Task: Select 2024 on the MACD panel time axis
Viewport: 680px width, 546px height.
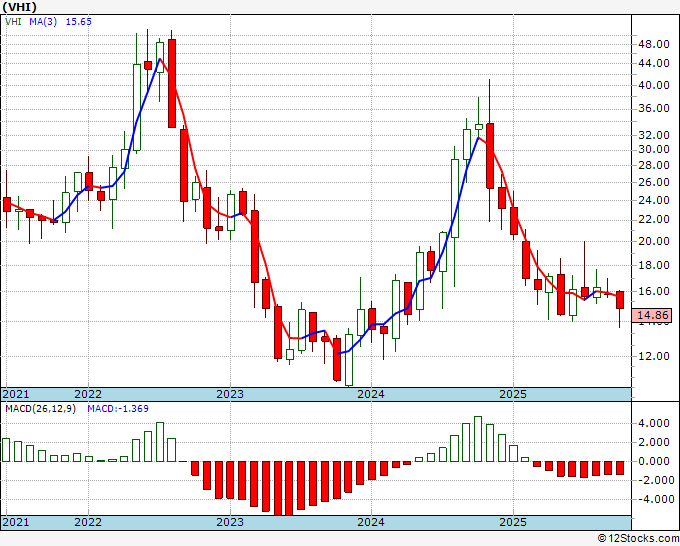Action: (371, 522)
